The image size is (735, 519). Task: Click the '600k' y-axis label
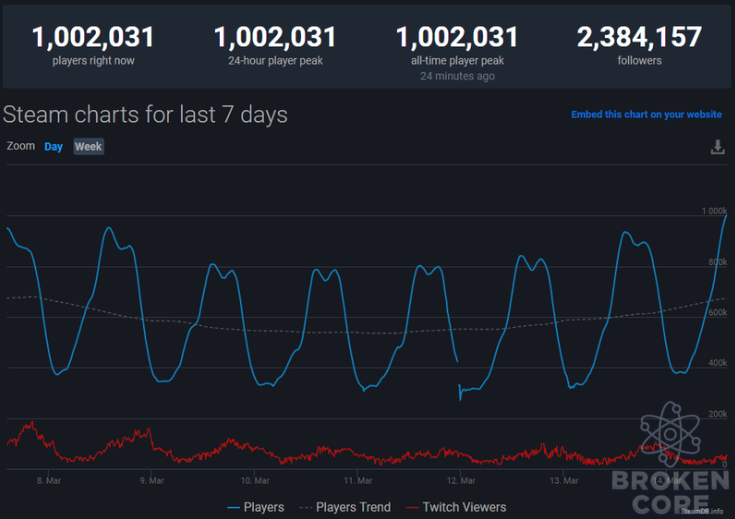coord(718,313)
